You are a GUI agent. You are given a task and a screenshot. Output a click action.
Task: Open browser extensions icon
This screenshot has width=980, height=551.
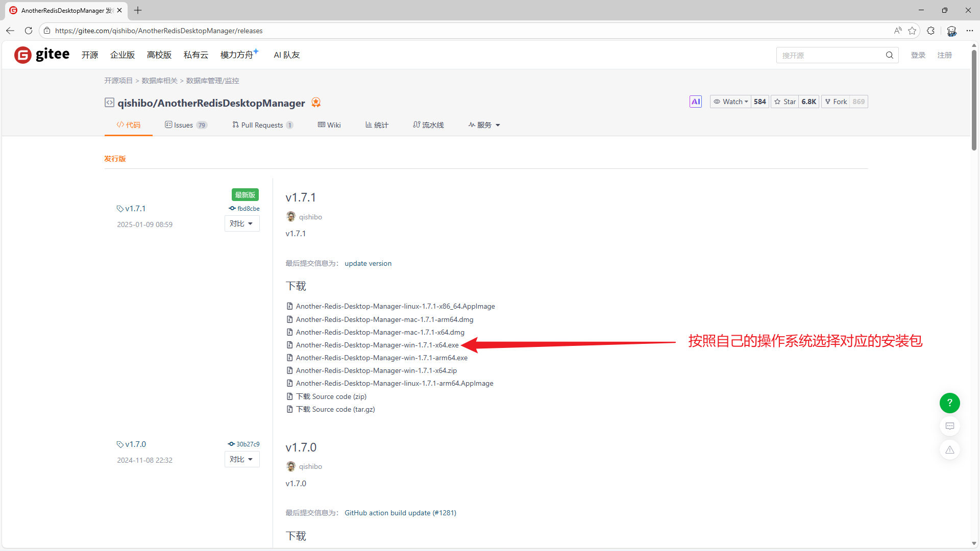931,31
